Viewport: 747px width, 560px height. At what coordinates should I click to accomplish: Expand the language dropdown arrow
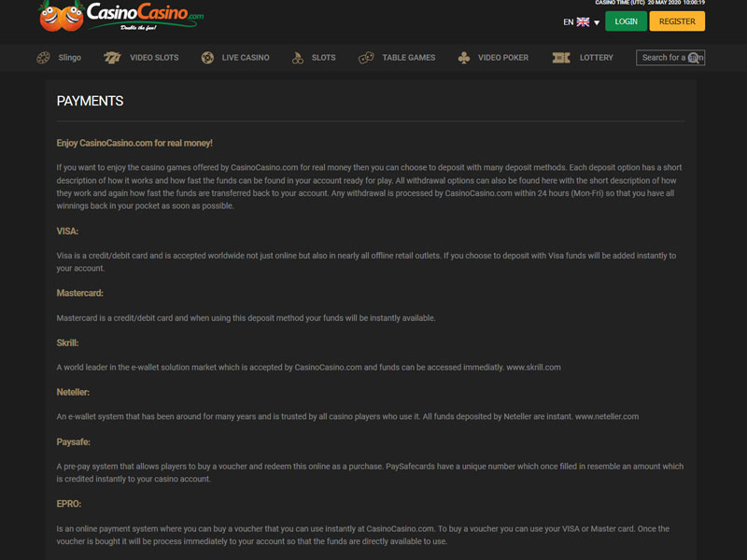click(597, 22)
